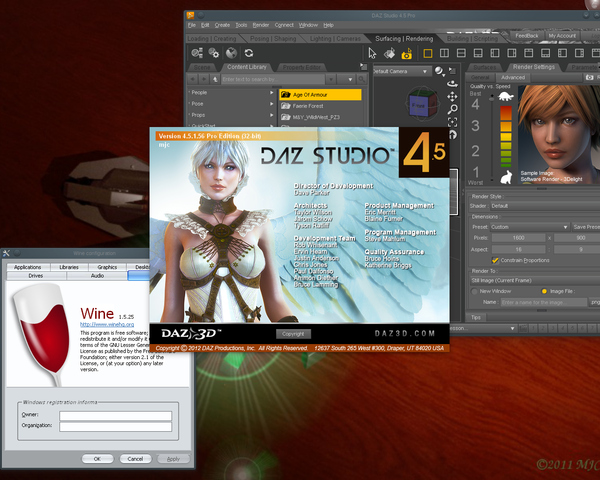Click Cancel in the Wine configuration window
This screenshot has height=480, width=600.
coord(135,459)
